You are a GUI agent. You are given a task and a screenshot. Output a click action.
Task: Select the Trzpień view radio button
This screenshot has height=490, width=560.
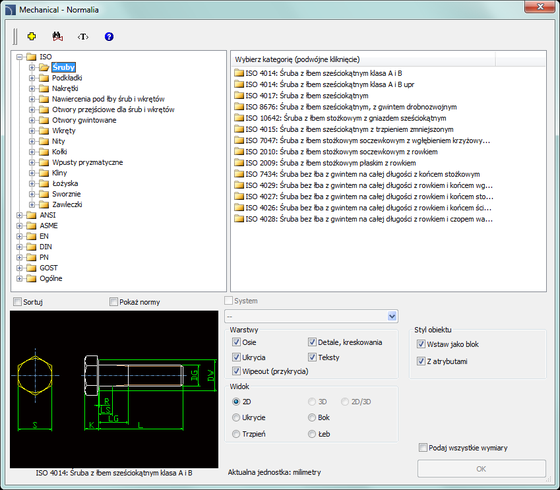click(236, 434)
